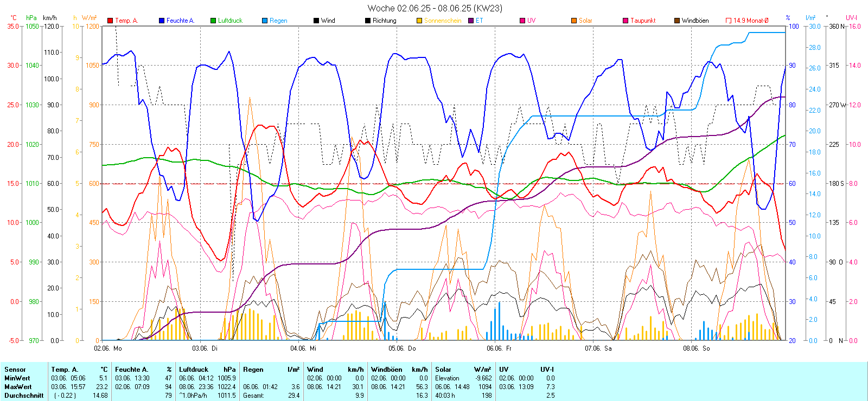Click the chart title Woche 02.06.25 - 08.06.25
Screen dimensions: 868x401
pos(435,8)
